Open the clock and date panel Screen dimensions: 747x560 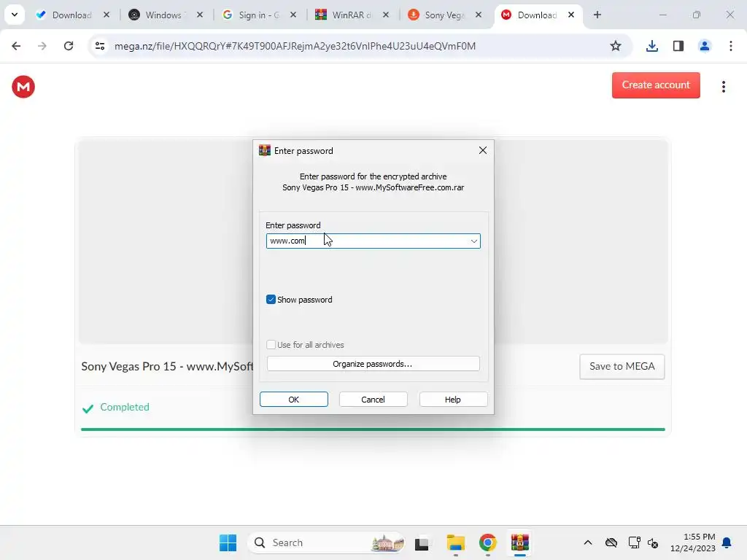click(x=692, y=542)
